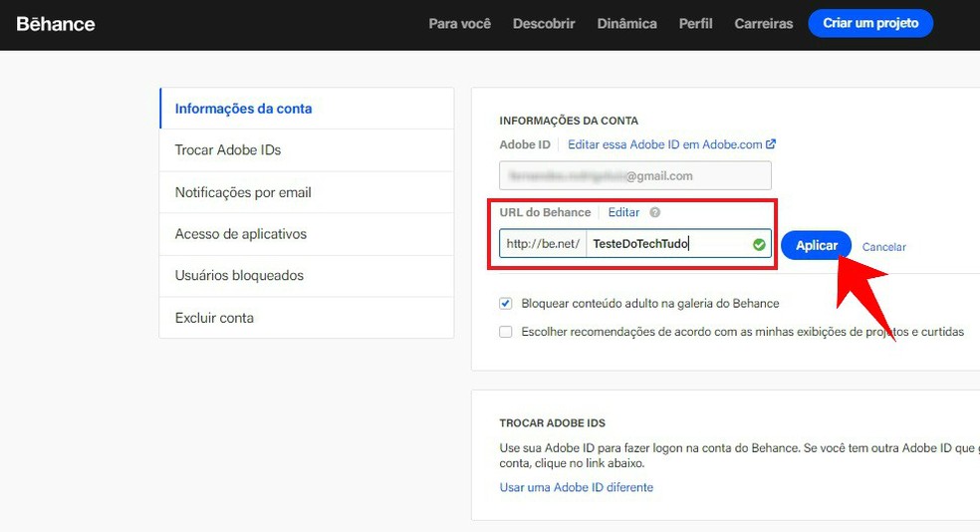Click the TROCAR ADOBE IDS heading
Viewport: 980px width, 532px height.
552,423
